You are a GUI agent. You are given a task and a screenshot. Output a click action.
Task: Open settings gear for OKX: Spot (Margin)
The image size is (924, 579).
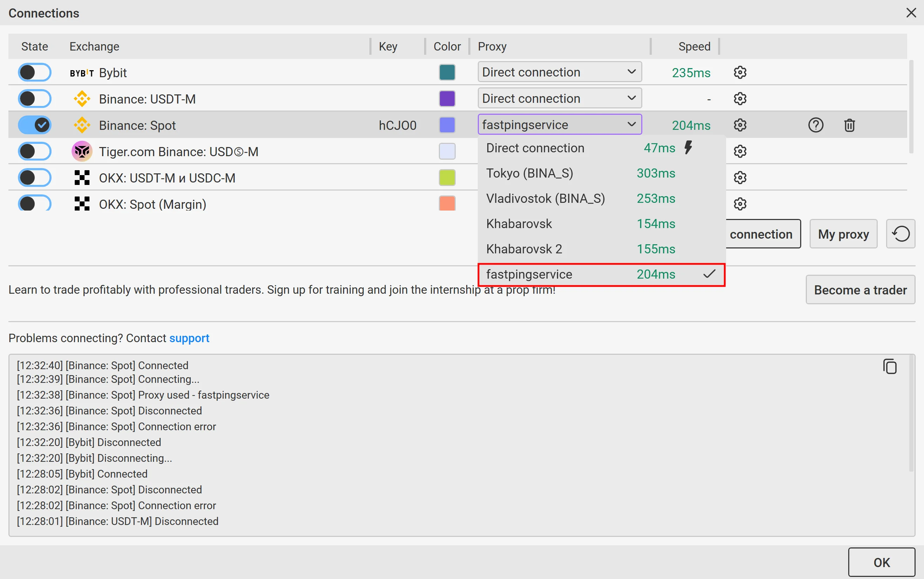pos(739,204)
